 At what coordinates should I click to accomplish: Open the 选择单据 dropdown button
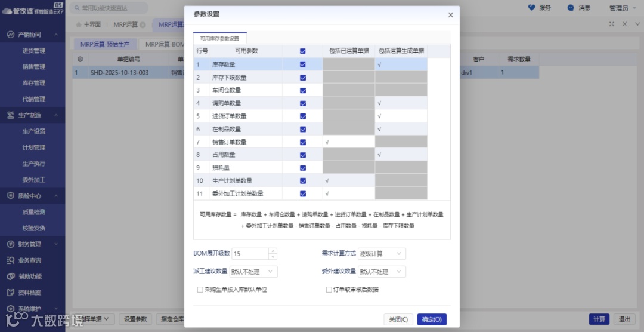point(93,319)
